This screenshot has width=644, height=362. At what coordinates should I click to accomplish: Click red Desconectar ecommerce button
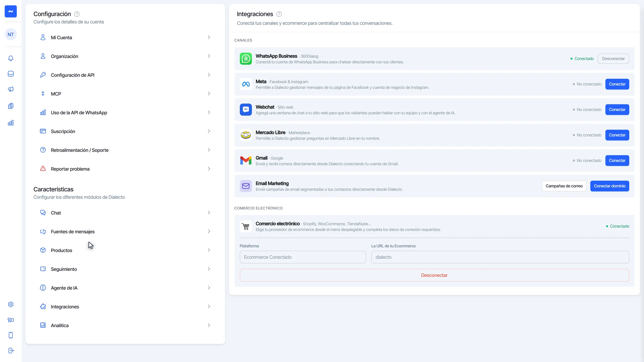(434, 275)
